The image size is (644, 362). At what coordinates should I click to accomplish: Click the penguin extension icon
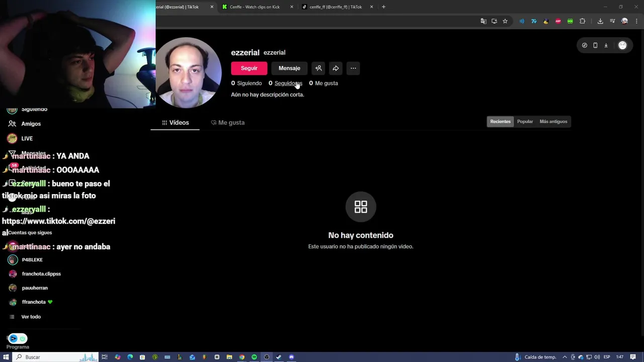click(546, 21)
